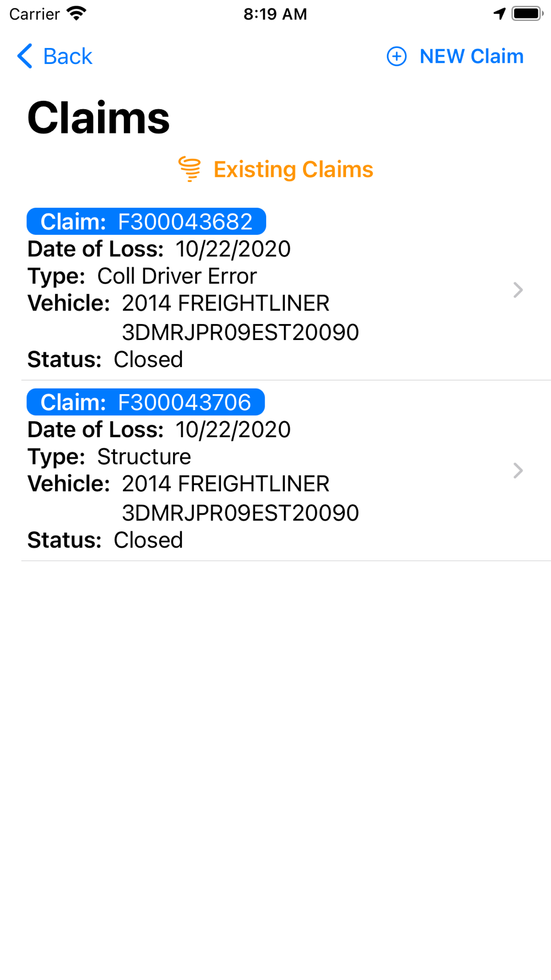
Task: Tap the NEW Claim button text
Action: [x=471, y=56]
